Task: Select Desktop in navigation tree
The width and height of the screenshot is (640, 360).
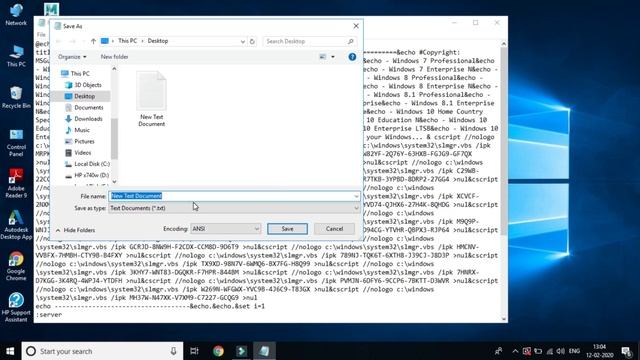Action: coord(84,96)
